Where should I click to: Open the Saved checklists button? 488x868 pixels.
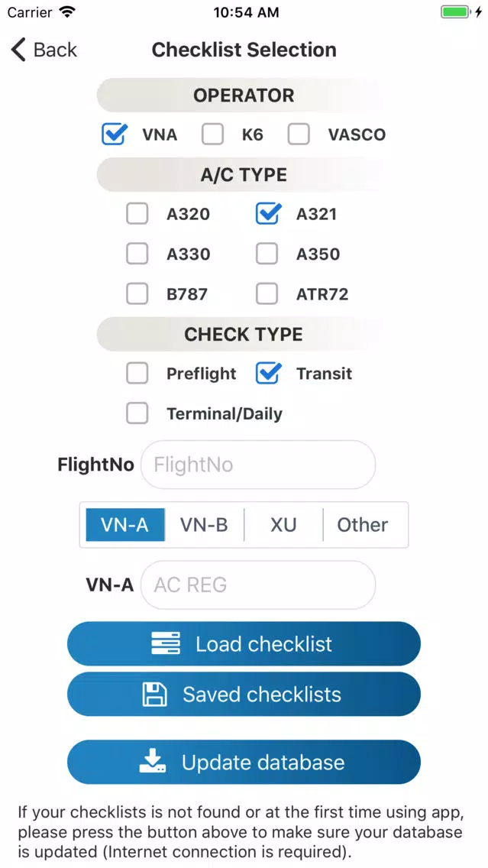click(x=244, y=695)
